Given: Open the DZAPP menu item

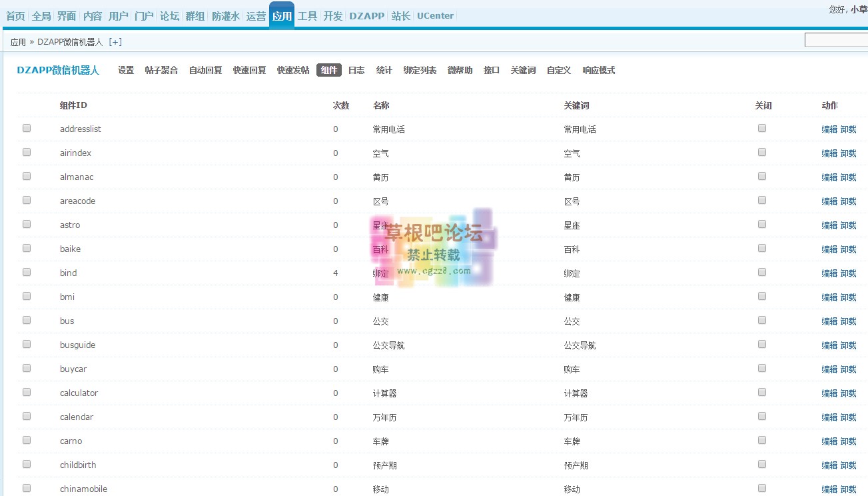Looking at the screenshot, I should click(366, 15).
